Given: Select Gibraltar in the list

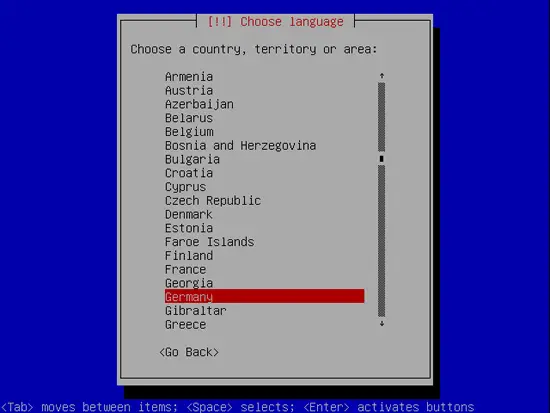Looking at the screenshot, I should click(195, 311).
